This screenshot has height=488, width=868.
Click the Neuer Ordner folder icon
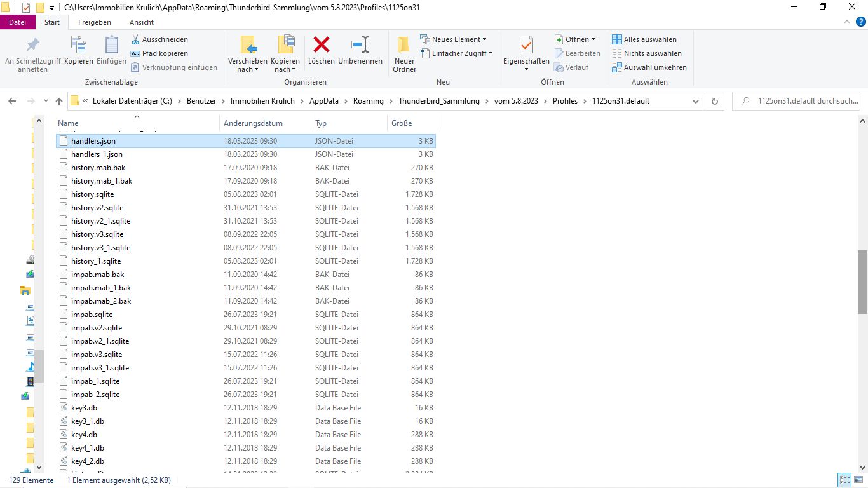[x=404, y=45]
